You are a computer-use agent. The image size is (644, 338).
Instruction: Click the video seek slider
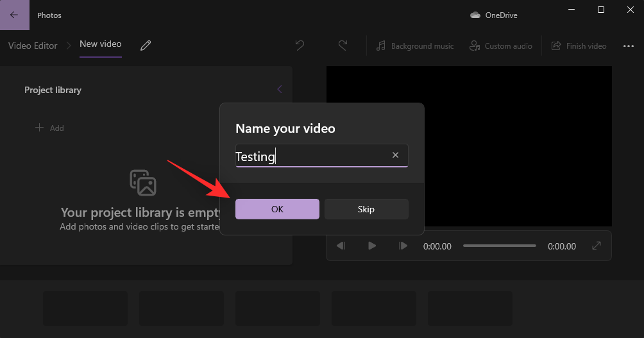(x=500, y=246)
